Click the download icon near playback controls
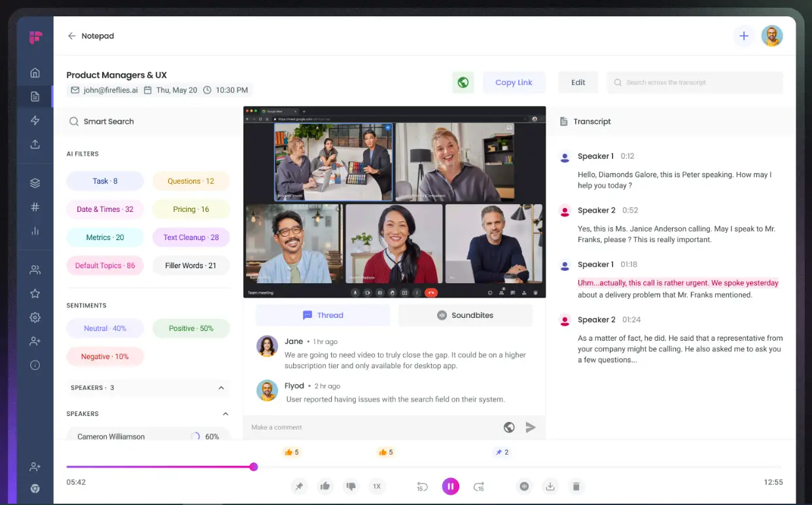 (x=550, y=486)
